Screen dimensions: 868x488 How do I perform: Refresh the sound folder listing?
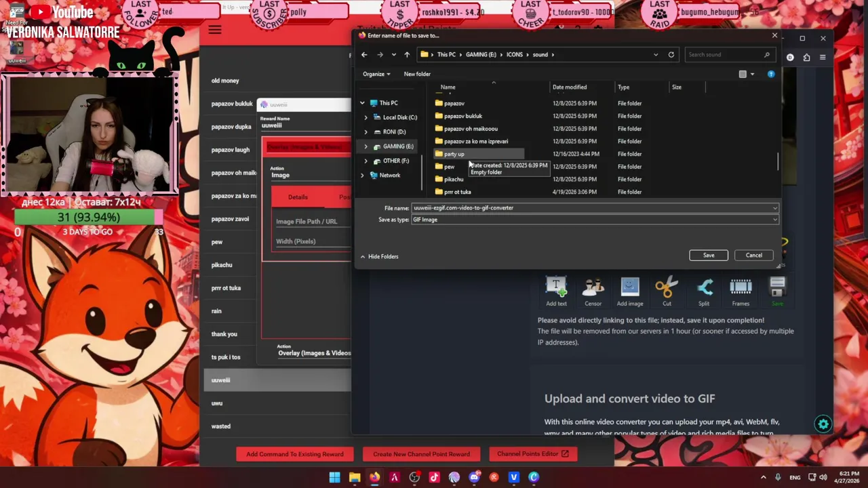[x=671, y=55]
